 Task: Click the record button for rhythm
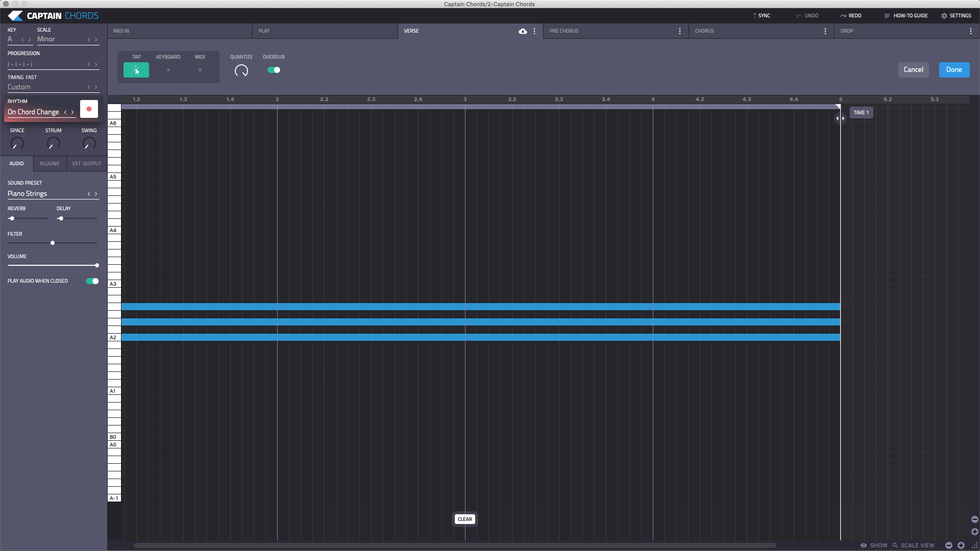point(88,109)
